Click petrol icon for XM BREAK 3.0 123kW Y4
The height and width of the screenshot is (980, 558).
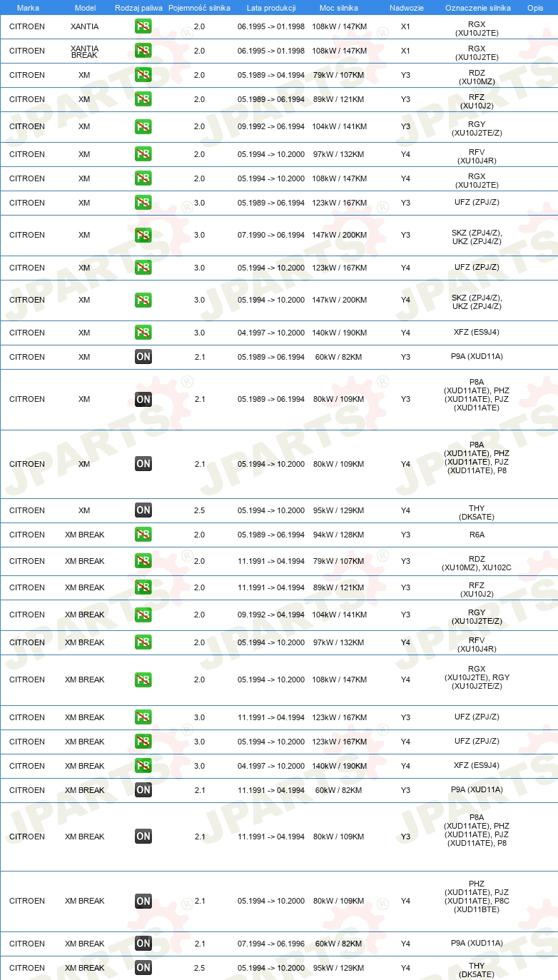coord(143,742)
